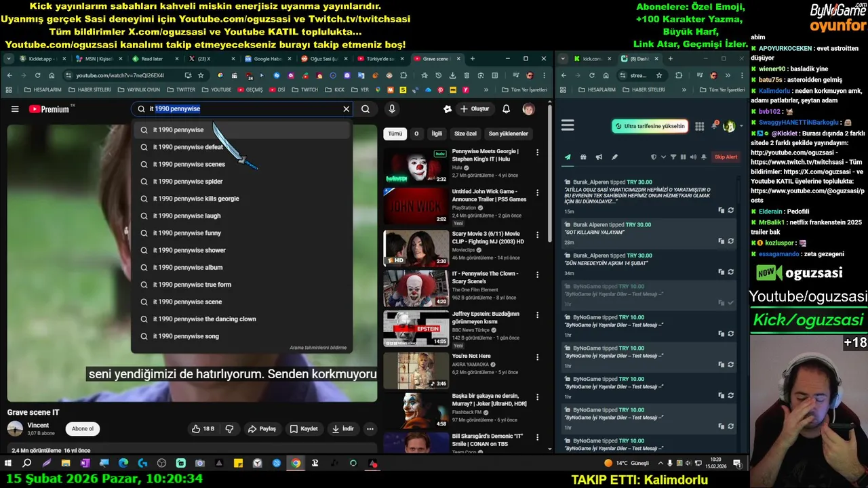
Task: Like the Grave scene IT video
Action: (203, 429)
